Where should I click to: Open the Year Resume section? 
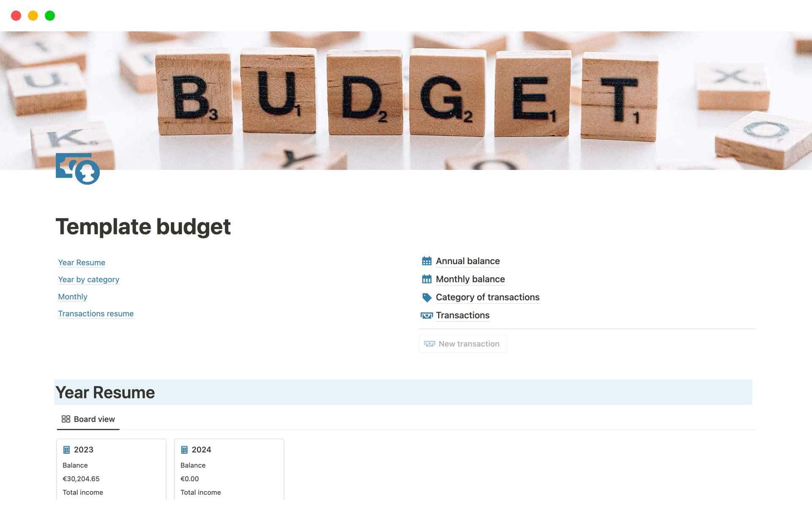pyautogui.click(x=81, y=262)
